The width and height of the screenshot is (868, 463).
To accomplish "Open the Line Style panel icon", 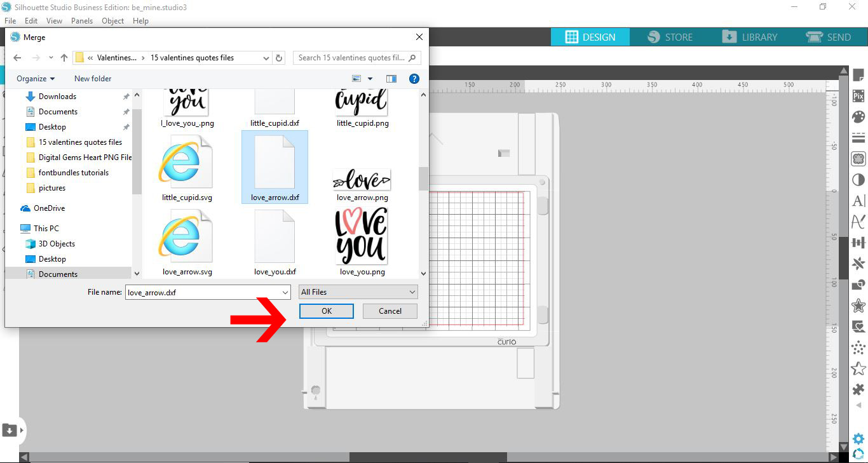I will click(x=858, y=138).
